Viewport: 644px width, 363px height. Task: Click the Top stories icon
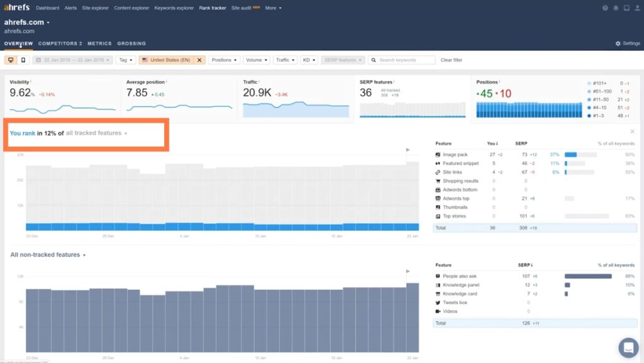click(438, 216)
